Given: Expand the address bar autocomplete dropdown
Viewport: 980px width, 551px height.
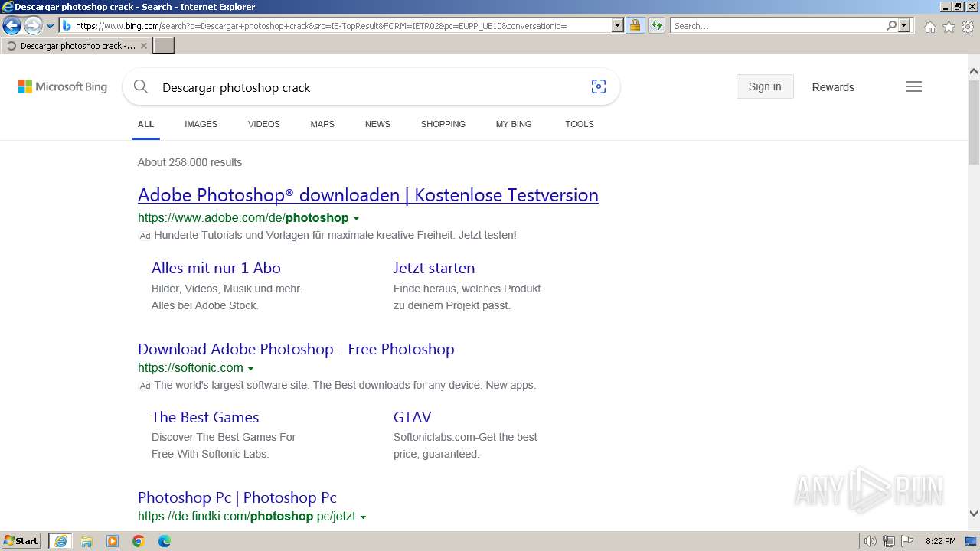Looking at the screenshot, I should point(618,25).
